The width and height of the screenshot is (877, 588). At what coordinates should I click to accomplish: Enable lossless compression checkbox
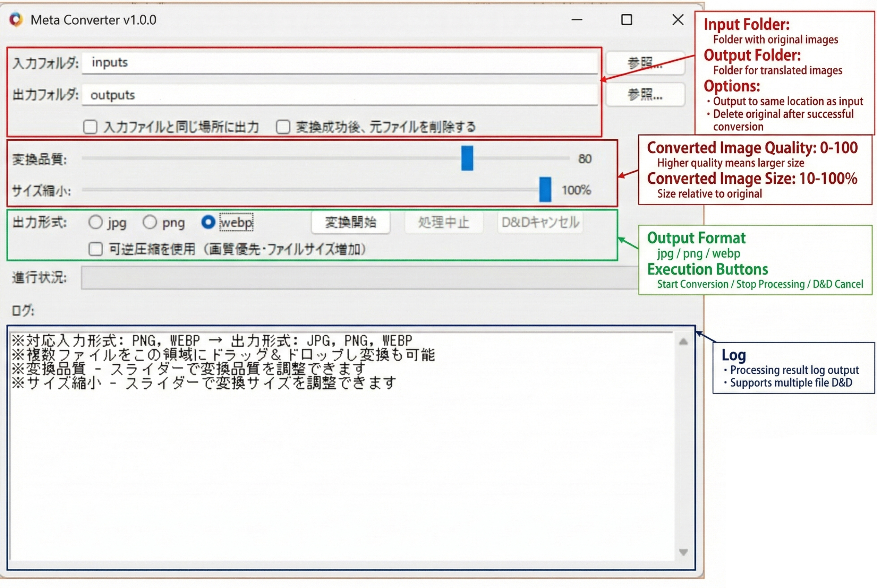click(96, 249)
